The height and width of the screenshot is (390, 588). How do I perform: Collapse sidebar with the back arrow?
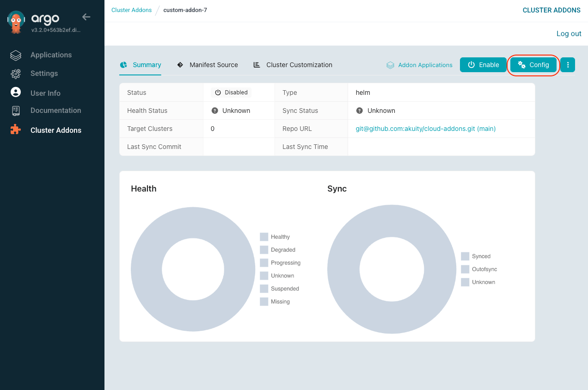[86, 17]
